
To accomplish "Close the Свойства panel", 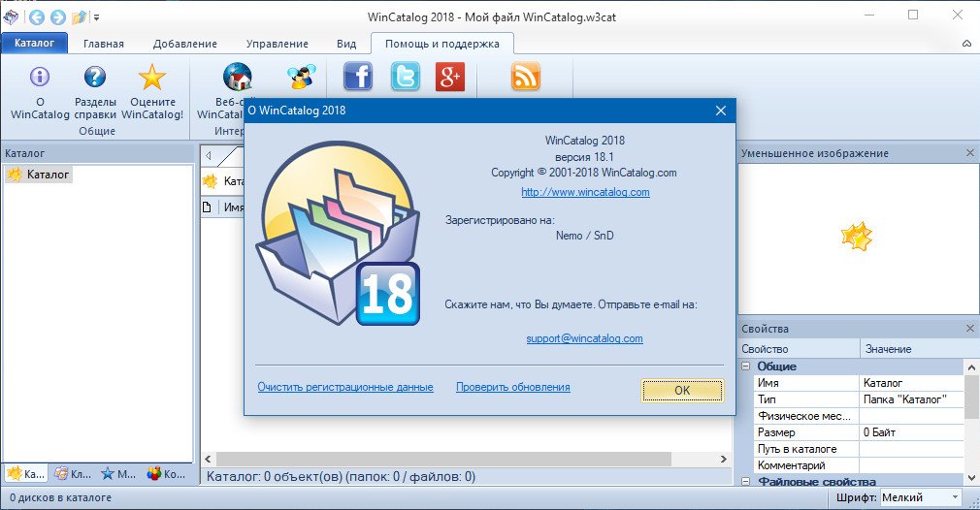I will (x=969, y=329).
